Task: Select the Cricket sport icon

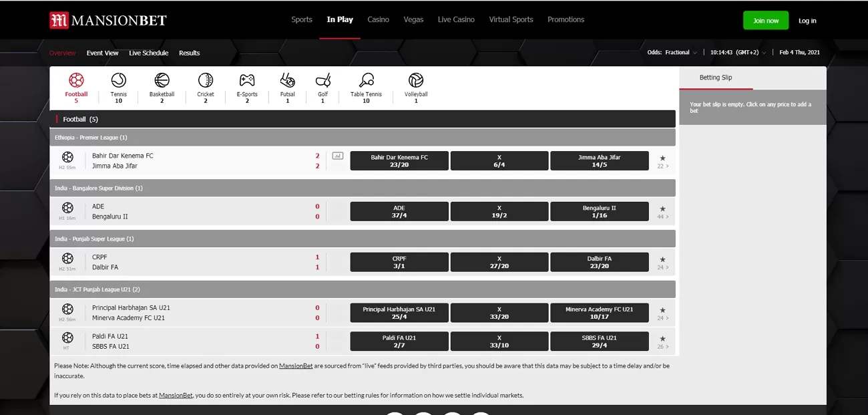Action: [x=206, y=81]
